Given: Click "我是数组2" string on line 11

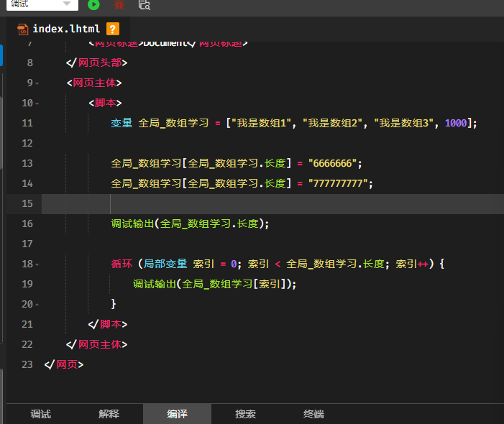Looking at the screenshot, I should click(x=333, y=123).
